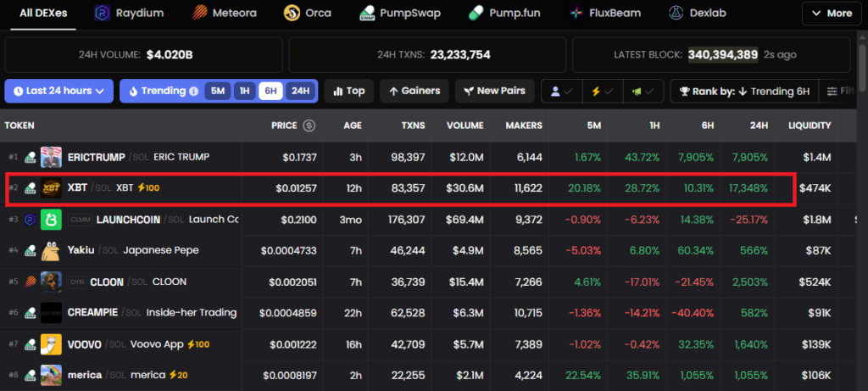868x391 pixels.
Task: Click the PumpSwap icon in ERICTRUMP row
Action: click(x=29, y=158)
